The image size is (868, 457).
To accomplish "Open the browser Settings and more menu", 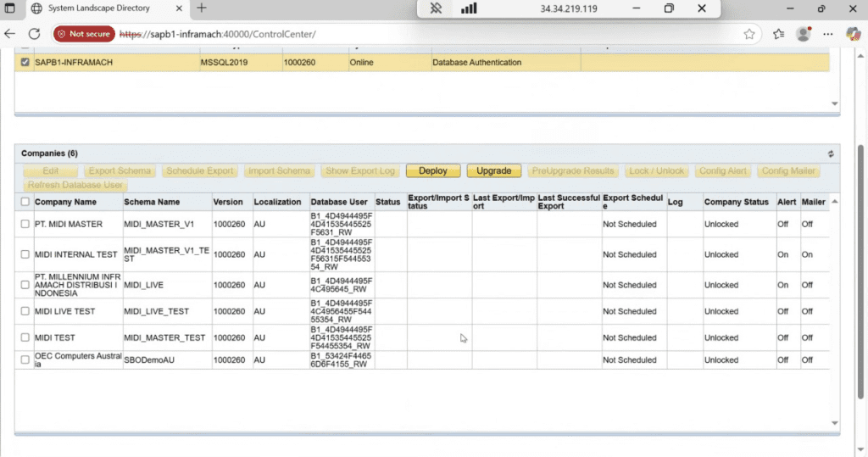I will point(829,35).
